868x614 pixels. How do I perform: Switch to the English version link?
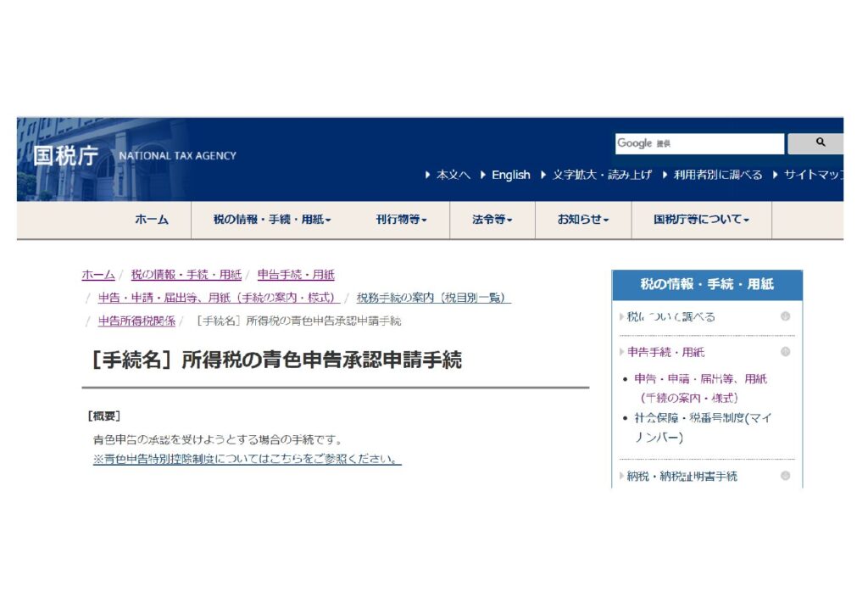click(510, 175)
